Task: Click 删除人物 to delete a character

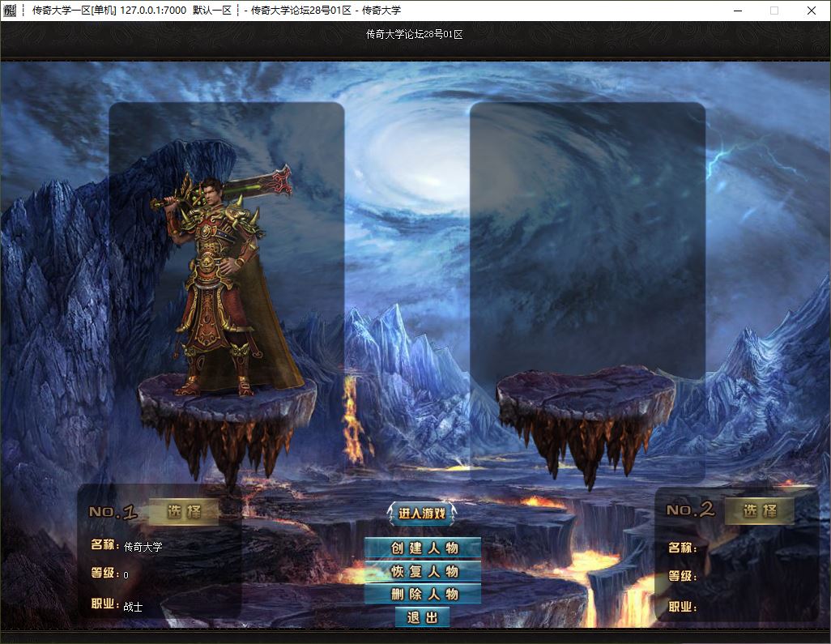Action: [423, 594]
